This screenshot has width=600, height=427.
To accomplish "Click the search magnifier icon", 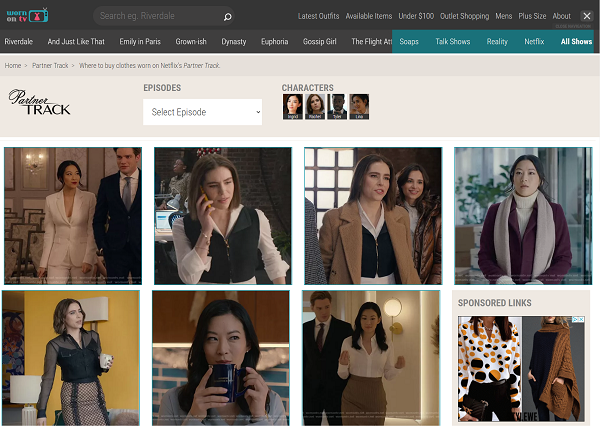I will click(x=227, y=16).
